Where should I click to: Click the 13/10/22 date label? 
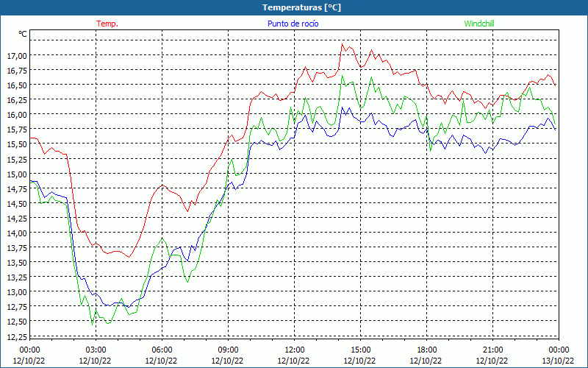(x=559, y=361)
